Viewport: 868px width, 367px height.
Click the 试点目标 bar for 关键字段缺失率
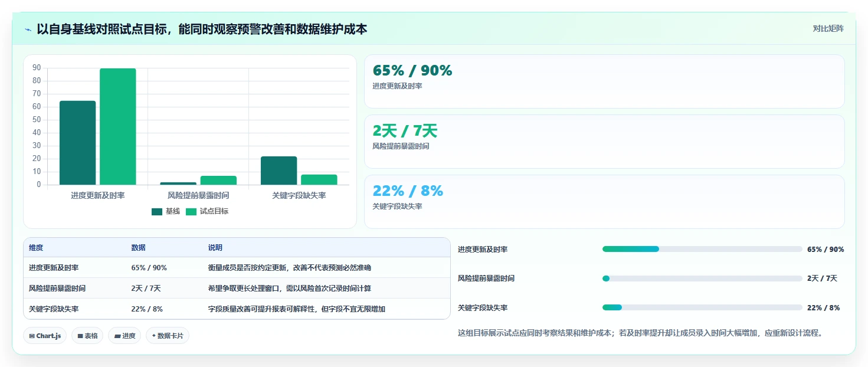[319, 179]
